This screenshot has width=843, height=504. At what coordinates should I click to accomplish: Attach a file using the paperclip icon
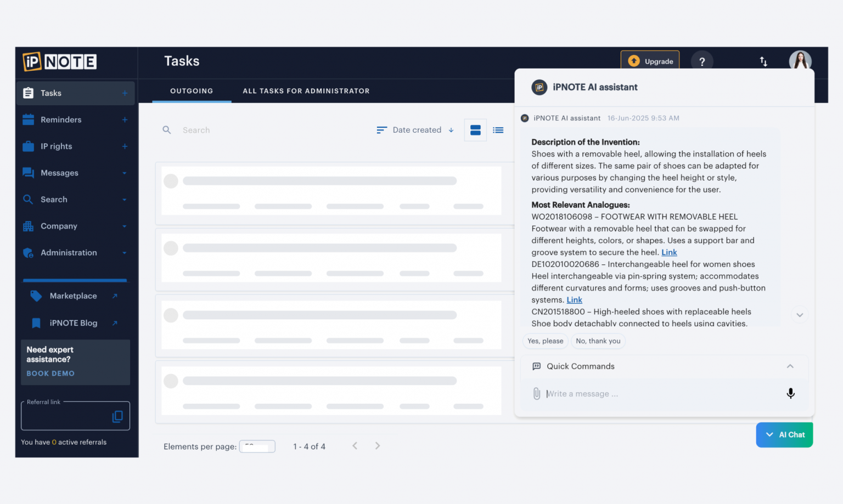(536, 393)
